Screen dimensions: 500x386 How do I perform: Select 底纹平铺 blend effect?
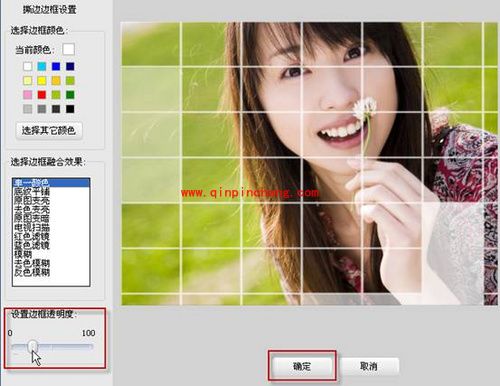click(x=51, y=191)
